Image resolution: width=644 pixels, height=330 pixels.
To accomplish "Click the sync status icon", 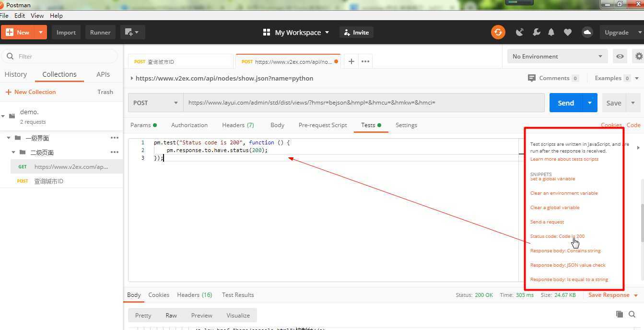I will pos(498,32).
